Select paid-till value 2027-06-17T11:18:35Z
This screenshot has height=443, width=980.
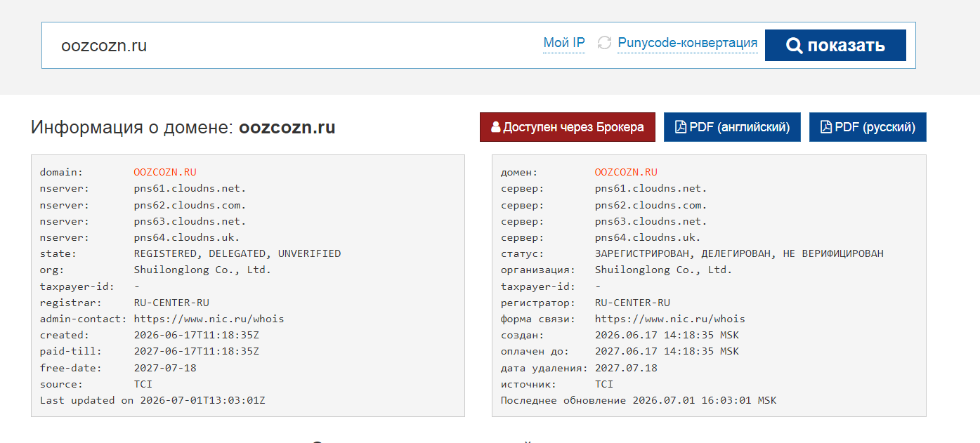(x=196, y=351)
